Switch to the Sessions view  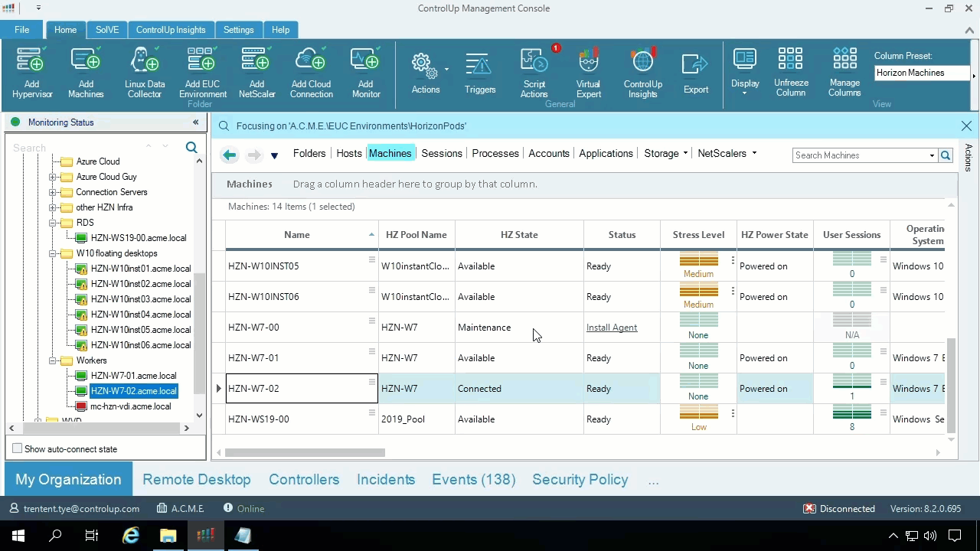pyautogui.click(x=442, y=153)
